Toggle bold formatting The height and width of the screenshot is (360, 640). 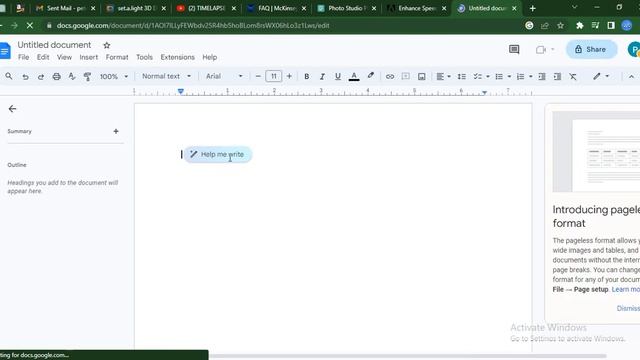(x=307, y=76)
